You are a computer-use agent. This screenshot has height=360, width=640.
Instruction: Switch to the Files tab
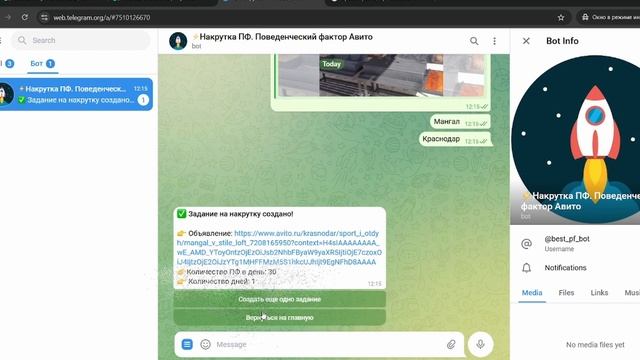[566, 293]
